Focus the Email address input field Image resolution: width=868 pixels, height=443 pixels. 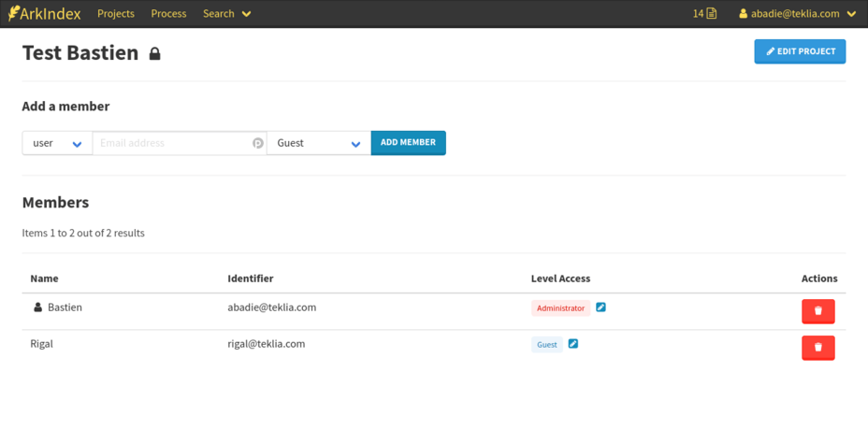pos(173,143)
